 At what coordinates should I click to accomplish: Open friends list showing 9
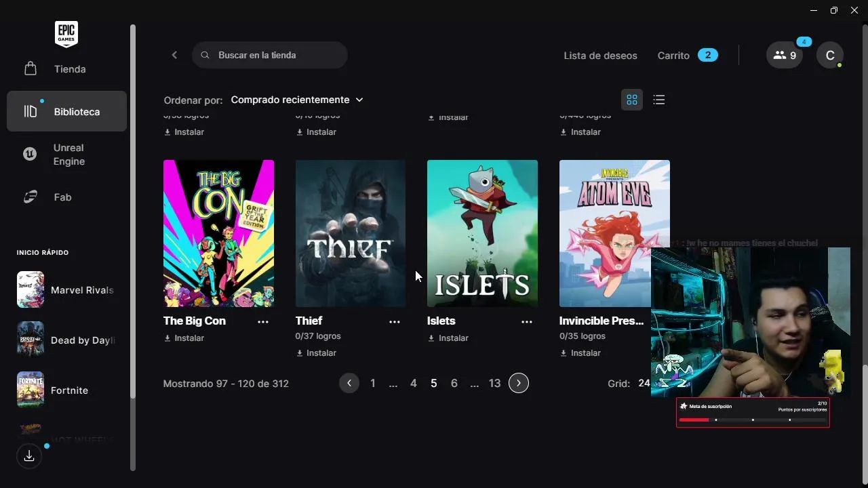pyautogui.click(x=785, y=55)
